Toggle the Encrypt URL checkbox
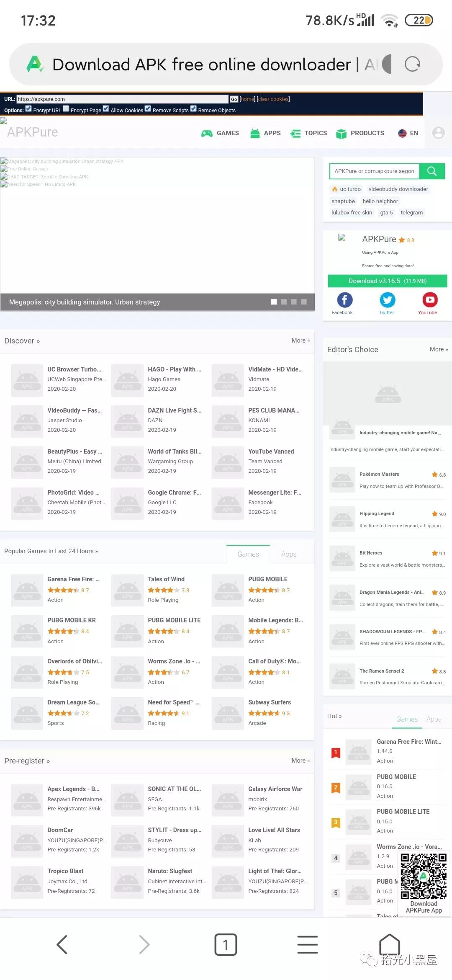The image size is (452, 980). (x=28, y=108)
